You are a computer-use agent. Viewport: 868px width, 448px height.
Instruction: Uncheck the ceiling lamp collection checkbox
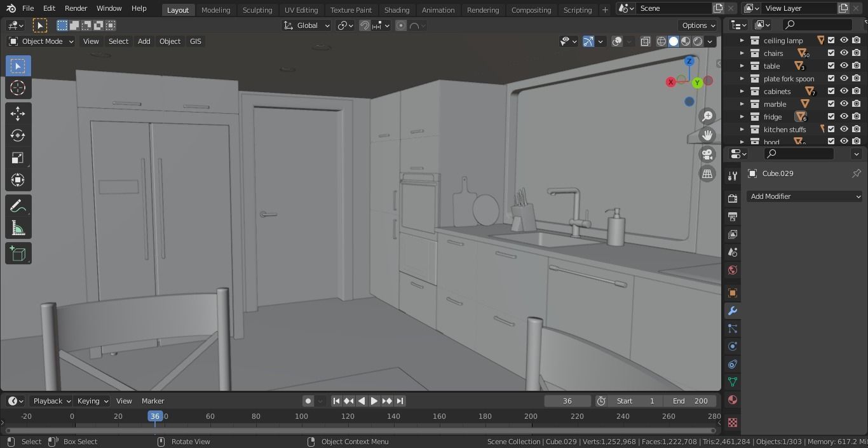tap(831, 40)
